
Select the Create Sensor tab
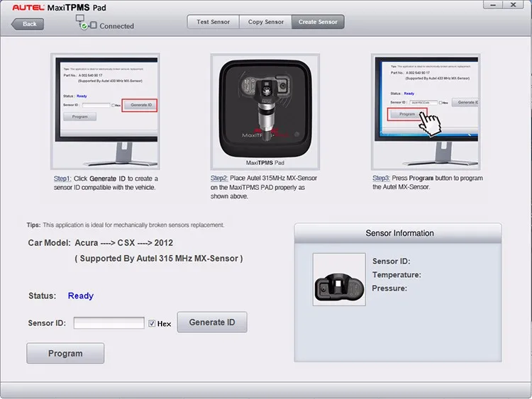[318, 22]
